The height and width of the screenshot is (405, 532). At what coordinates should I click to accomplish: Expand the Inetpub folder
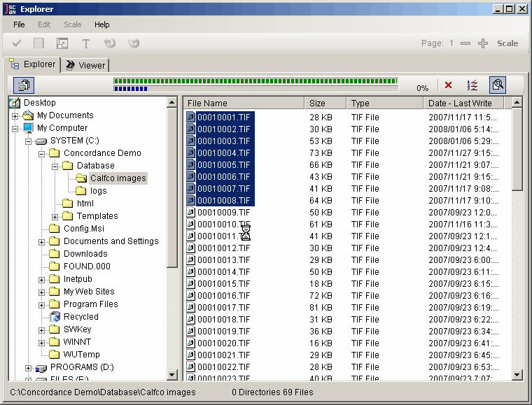coord(41,280)
